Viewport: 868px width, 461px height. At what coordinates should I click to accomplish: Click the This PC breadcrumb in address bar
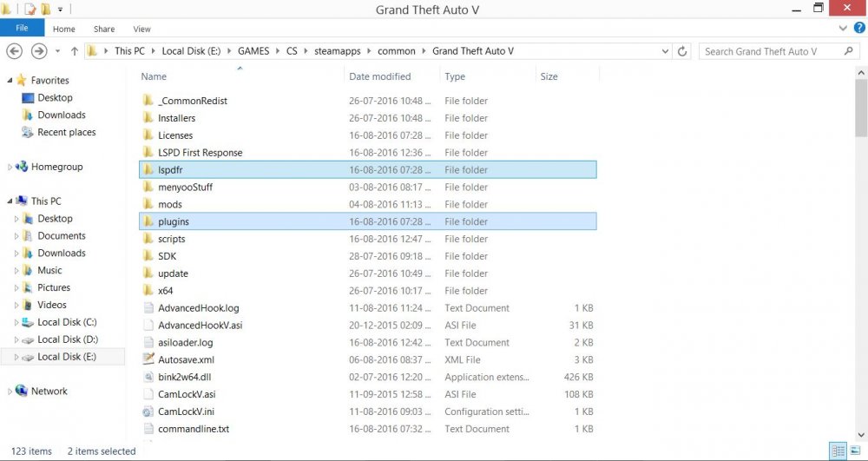coord(129,51)
